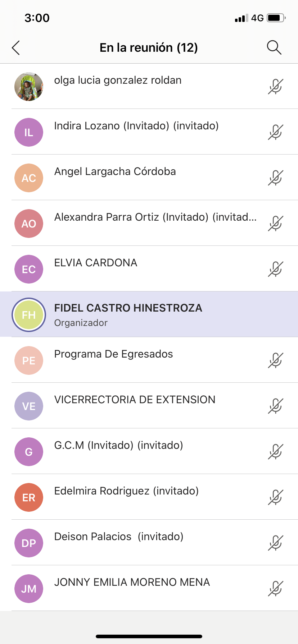298x644 pixels.
Task: Tap mic icon for VICERRECTORIA DE EXTENSION
Action: [x=276, y=406]
